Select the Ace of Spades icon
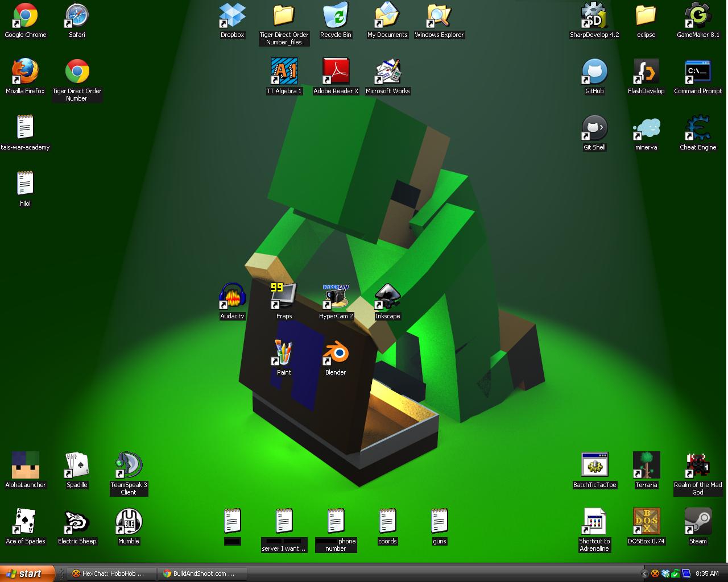The image size is (728, 582). 26,522
